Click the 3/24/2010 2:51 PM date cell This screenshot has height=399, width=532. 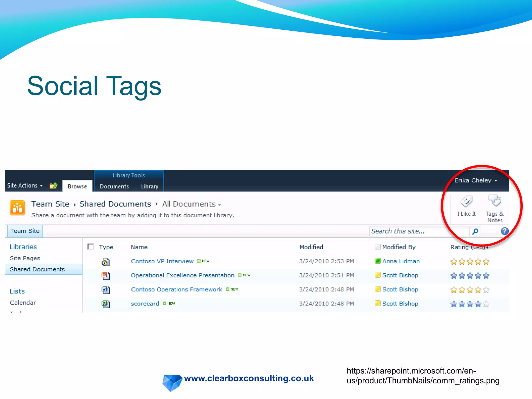(x=327, y=275)
